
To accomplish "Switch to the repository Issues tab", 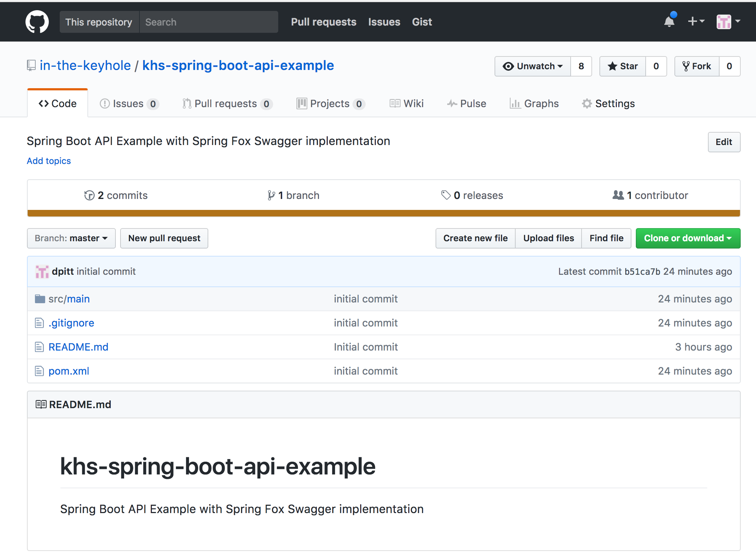I will pyautogui.click(x=129, y=104).
